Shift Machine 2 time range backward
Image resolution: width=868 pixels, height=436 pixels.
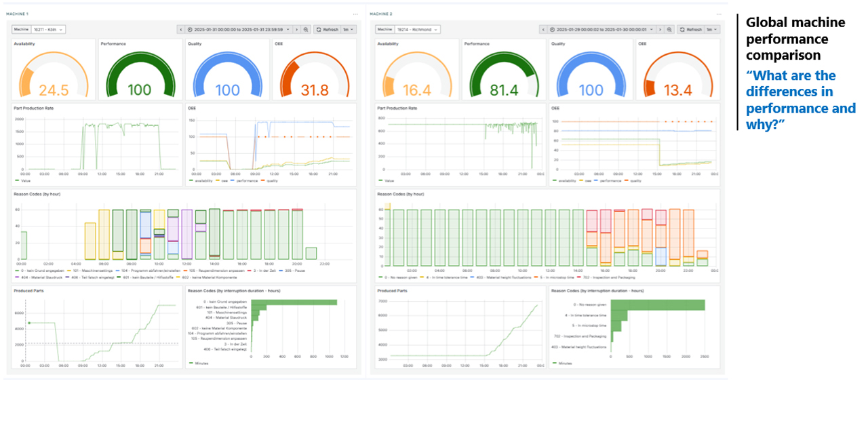(544, 30)
